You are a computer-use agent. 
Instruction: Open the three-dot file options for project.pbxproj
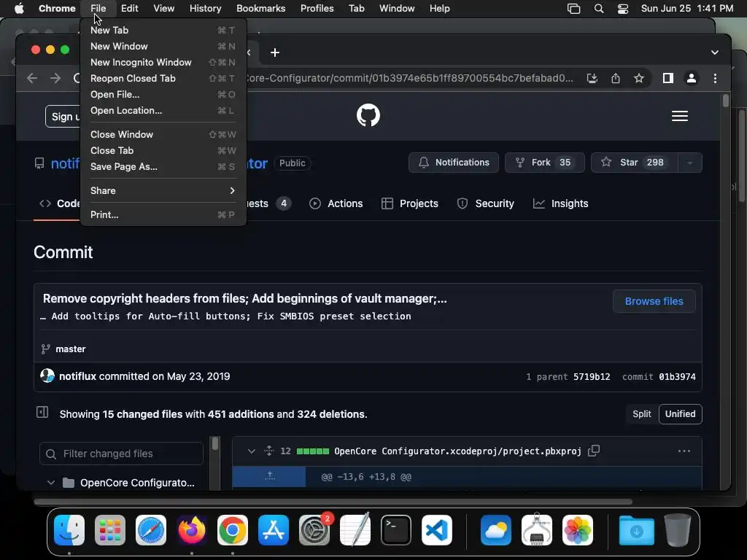tap(684, 451)
